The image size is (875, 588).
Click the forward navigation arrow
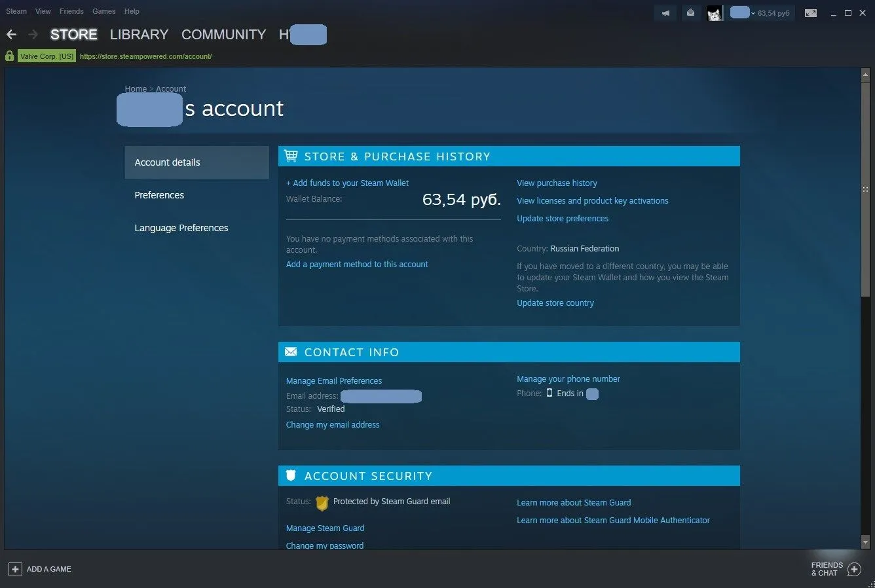pos(33,35)
